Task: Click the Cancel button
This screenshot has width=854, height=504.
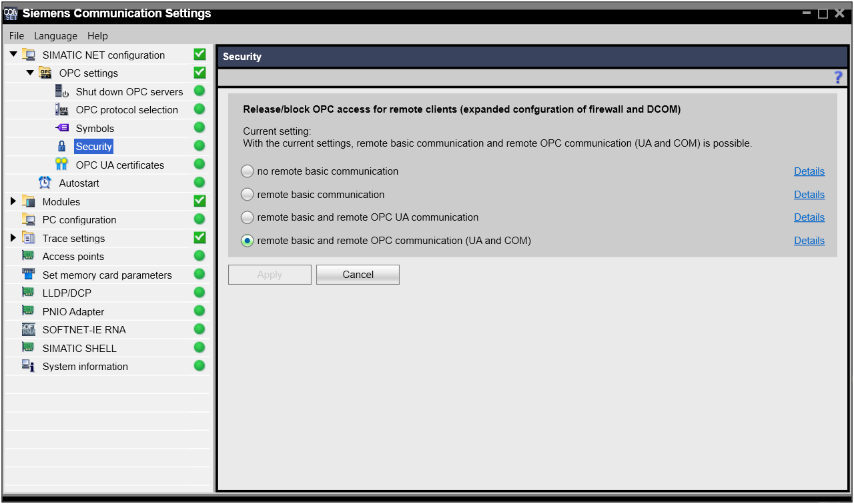Action: coord(358,275)
